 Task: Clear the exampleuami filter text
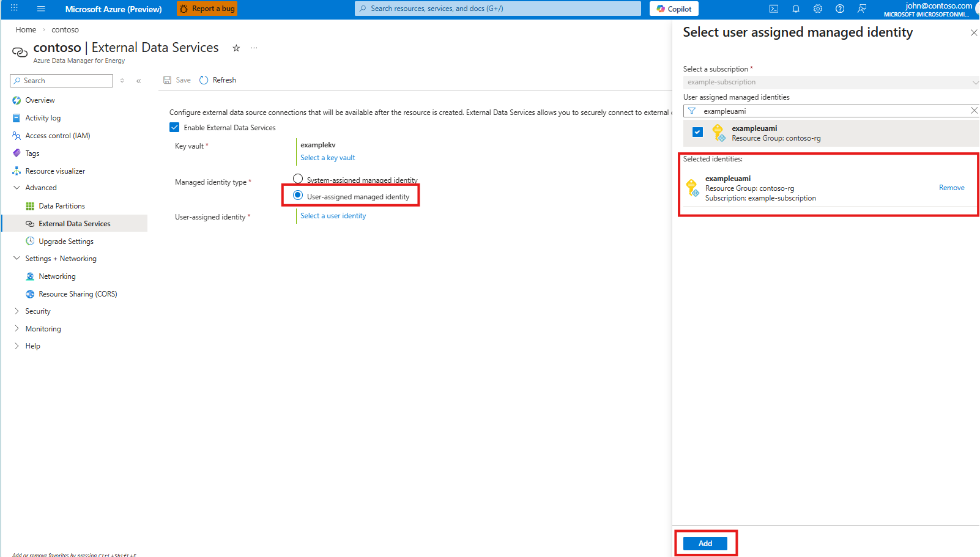click(x=974, y=111)
